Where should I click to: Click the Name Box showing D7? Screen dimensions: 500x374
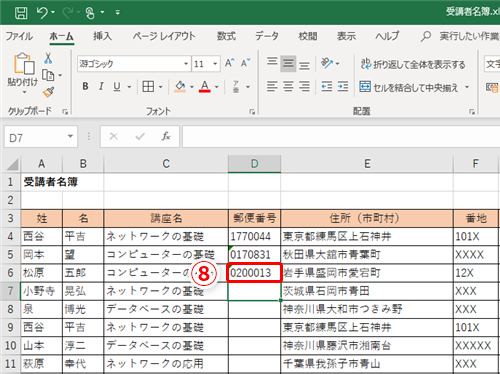click(x=35, y=137)
